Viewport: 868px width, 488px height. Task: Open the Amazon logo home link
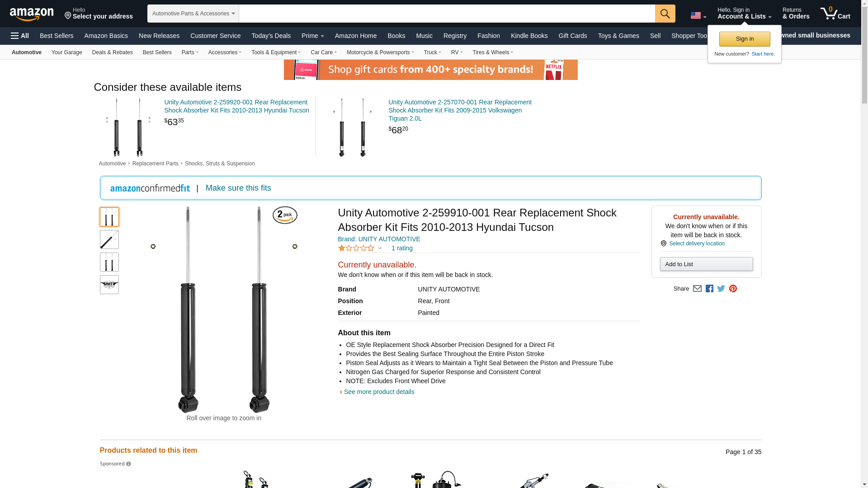[32, 14]
